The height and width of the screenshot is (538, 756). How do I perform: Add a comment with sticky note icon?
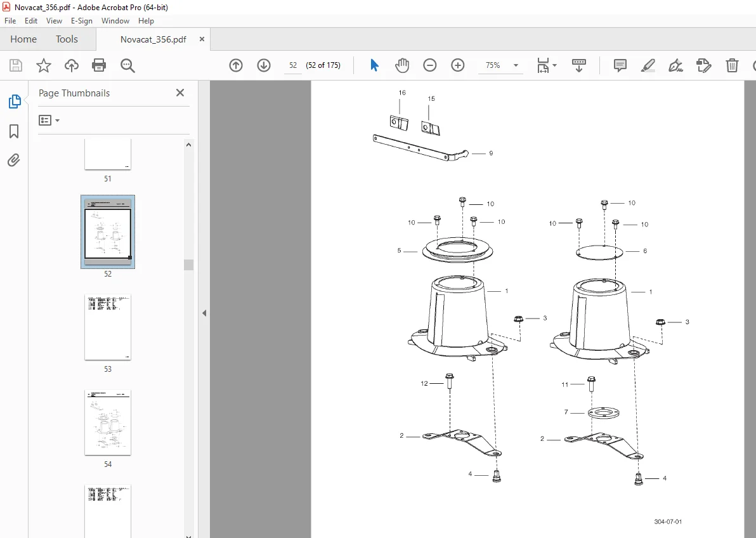[x=620, y=65]
